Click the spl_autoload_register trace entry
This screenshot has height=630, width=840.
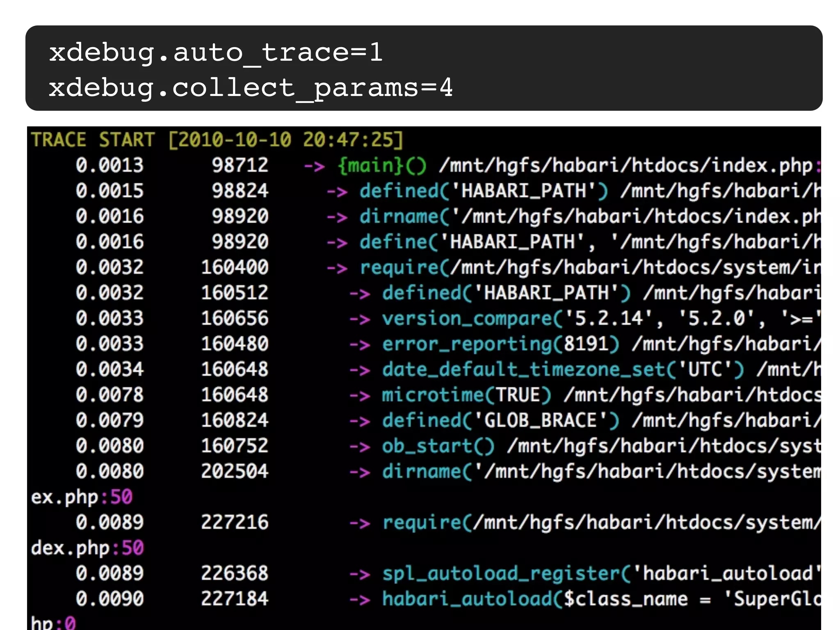506,573
